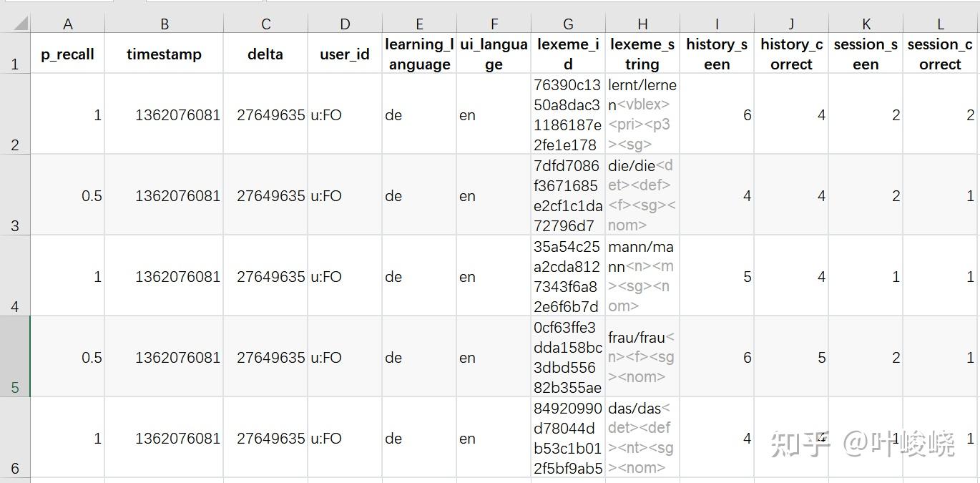Select the timestamp header cell
Viewport: 980px width, 483px height.
(x=164, y=54)
